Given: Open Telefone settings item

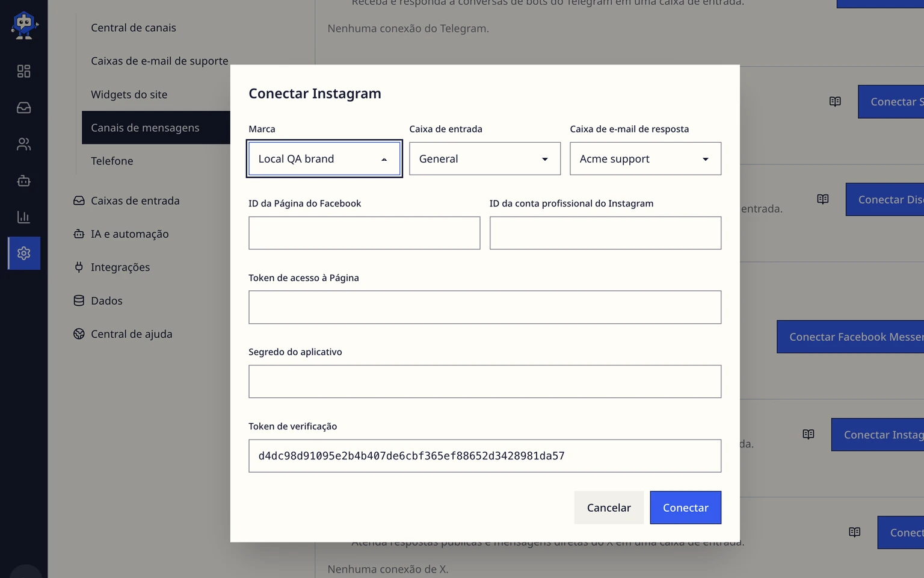Looking at the screenshot, I should click(112, 161).
